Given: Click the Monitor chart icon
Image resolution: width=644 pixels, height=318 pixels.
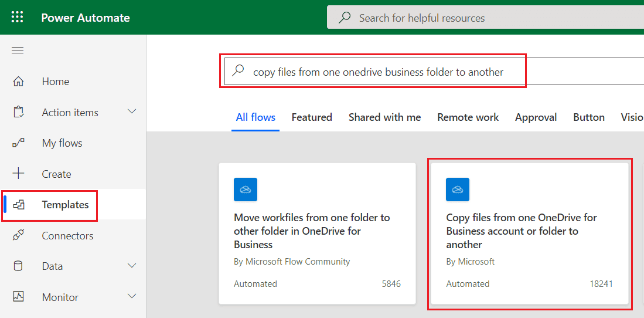Looking at the screenshot, I should point(19,297).
